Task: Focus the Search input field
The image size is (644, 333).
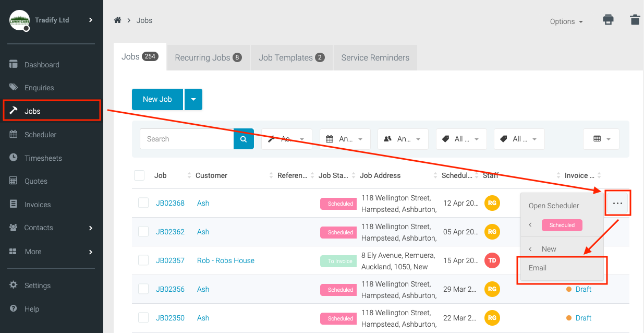Action: tap(187, 139)
